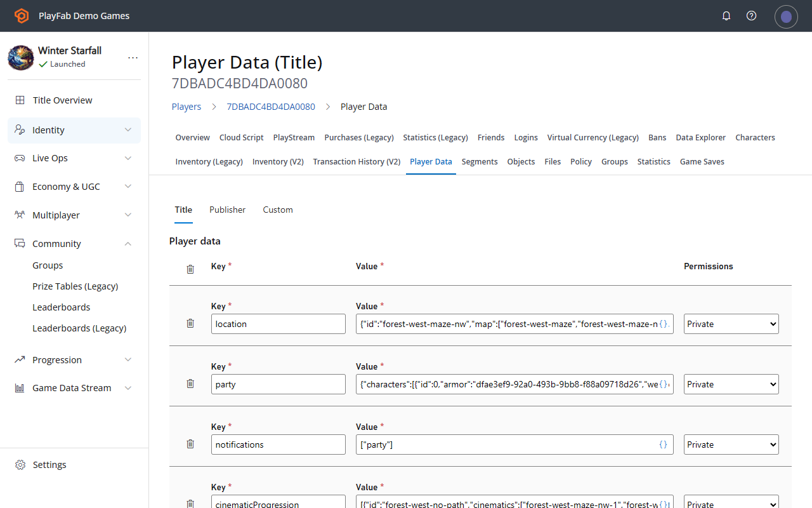The height and width of the screenshot is (508, 812).
Task: Open Leaderboards (Legacy) sidebar link
Action: [x=79, y=328]
